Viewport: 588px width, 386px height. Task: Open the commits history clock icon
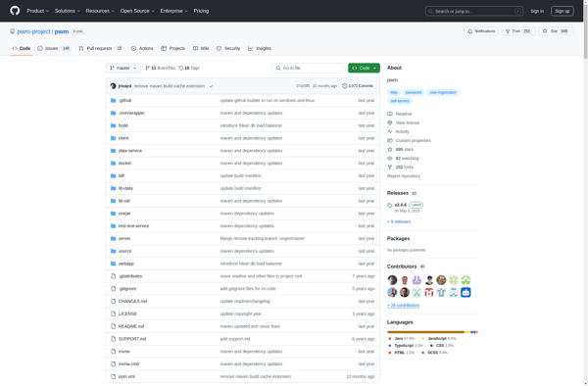(345, 86)
